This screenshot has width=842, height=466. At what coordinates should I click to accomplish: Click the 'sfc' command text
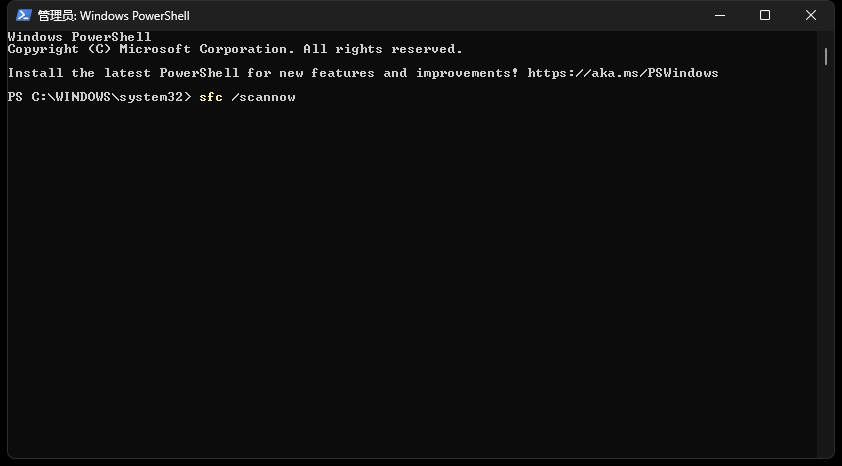pyautogui.click(x=211, y=97)
